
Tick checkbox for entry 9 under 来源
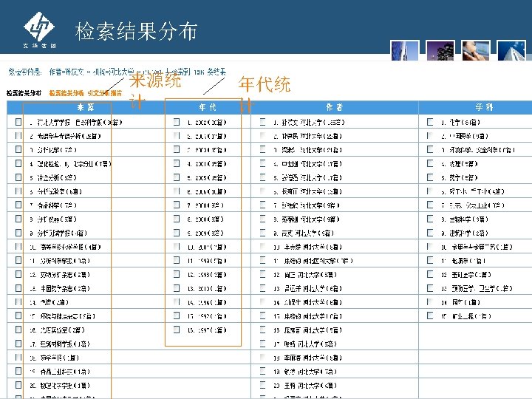(18, 233)
